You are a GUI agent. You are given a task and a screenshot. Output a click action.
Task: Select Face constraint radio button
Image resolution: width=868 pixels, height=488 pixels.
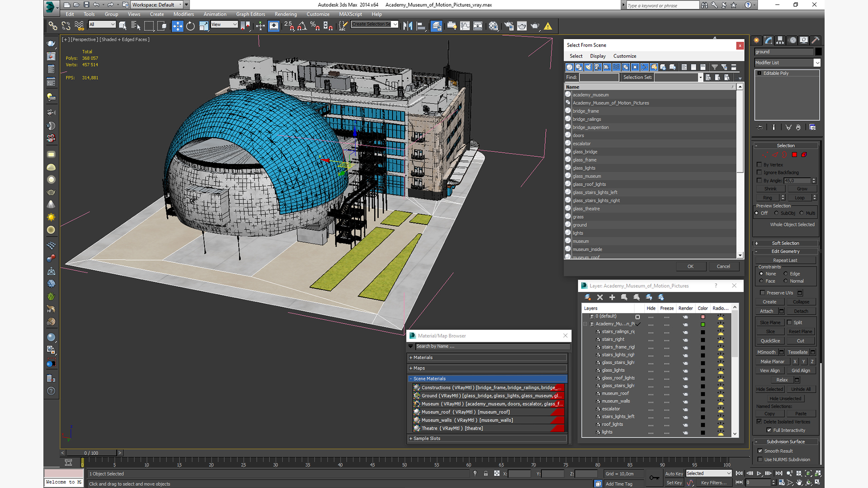point(761,281)
